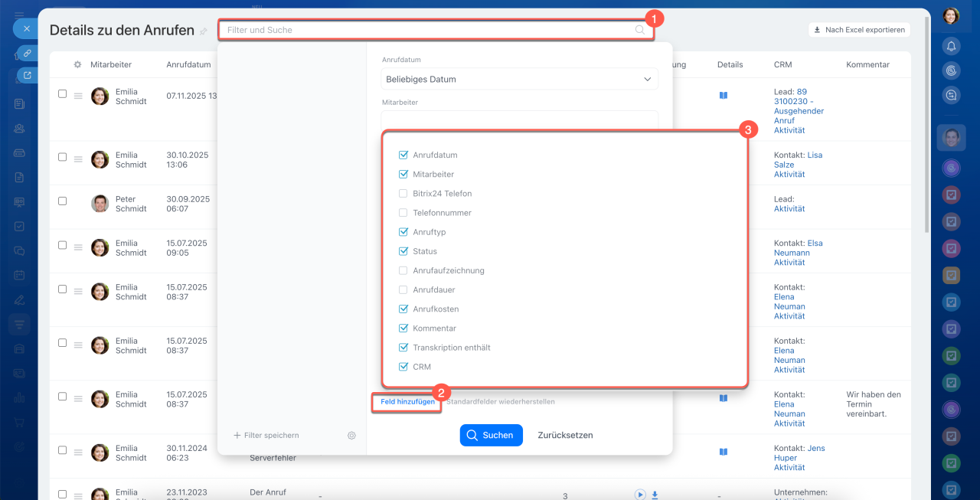The width and height of the screenshot is (980, 500).
Task: Close the slider panel with X button
Action: [x=26, y=28]
